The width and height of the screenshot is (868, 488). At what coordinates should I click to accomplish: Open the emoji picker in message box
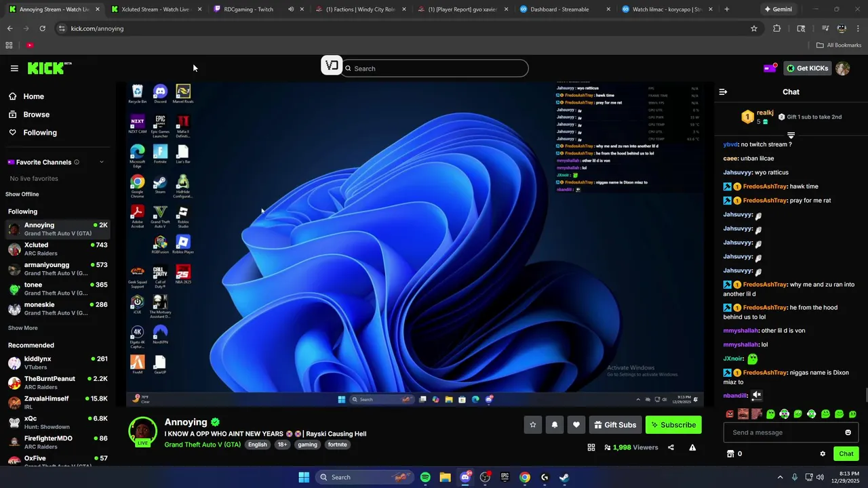(x=848, y=432)
